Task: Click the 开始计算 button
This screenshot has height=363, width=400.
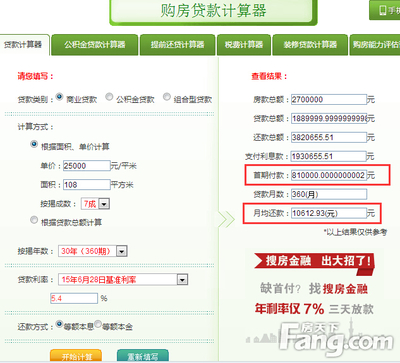Action: coord(76,356)
